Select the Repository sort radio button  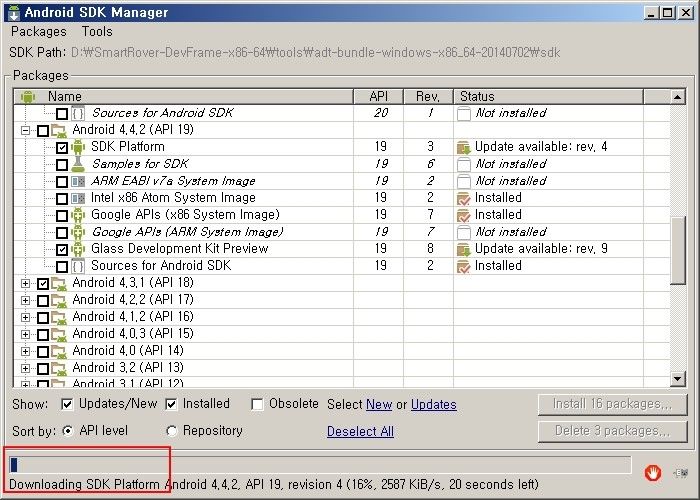[x=171, y=431]
